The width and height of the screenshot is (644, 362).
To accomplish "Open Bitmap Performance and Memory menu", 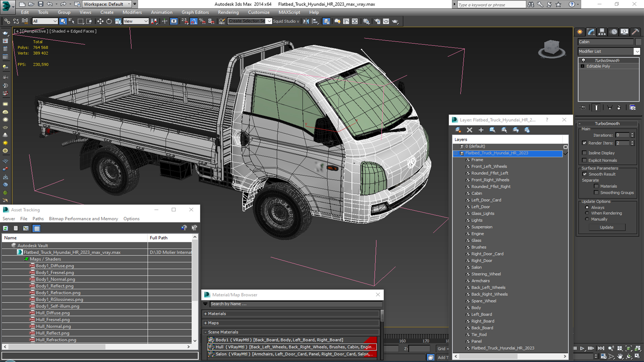I will point(84,219).
